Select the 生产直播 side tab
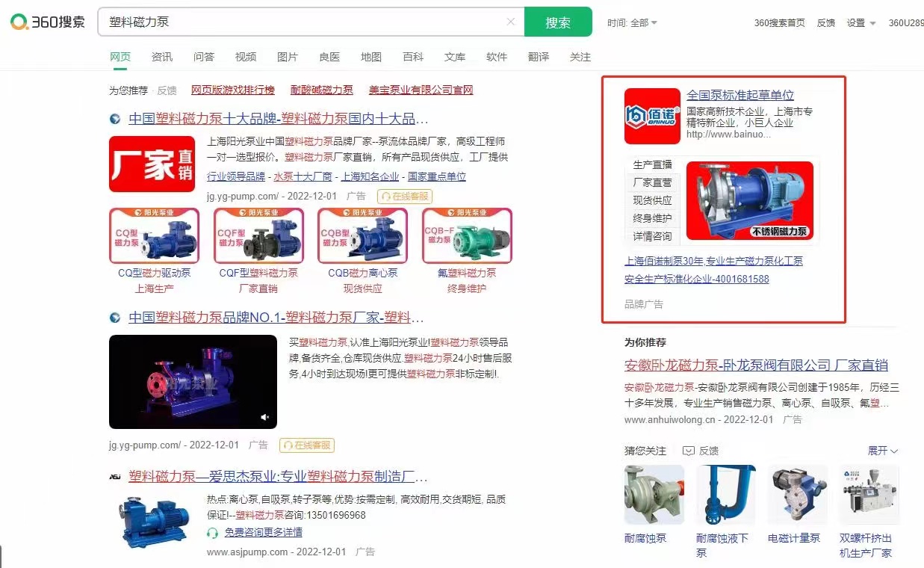The width and height of the screenshot is (924, 568). tap(652, 164)
